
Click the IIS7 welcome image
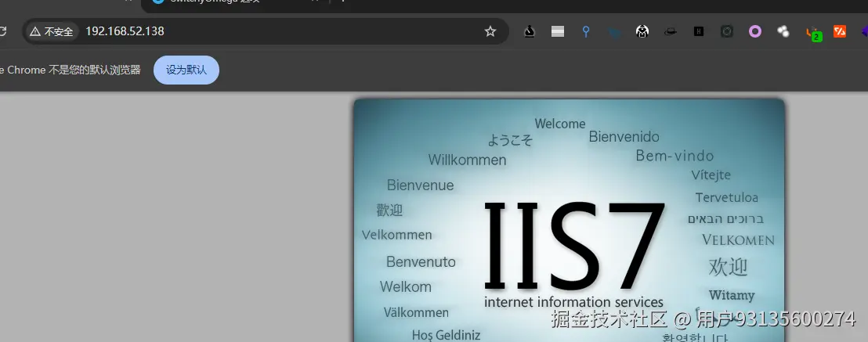[569, 220]
